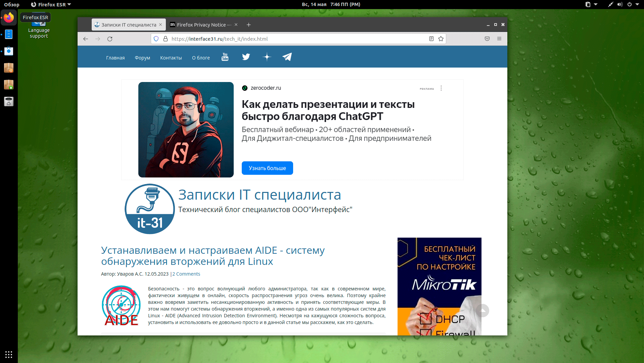
Task: Open the clipboard indicator in top panel
Action: click(588, 4)
